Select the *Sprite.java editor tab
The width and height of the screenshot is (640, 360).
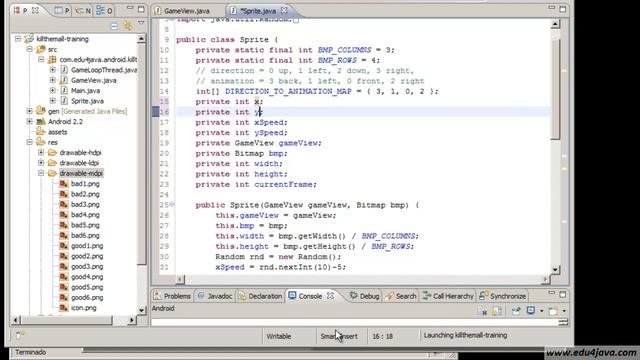[258, 11]
